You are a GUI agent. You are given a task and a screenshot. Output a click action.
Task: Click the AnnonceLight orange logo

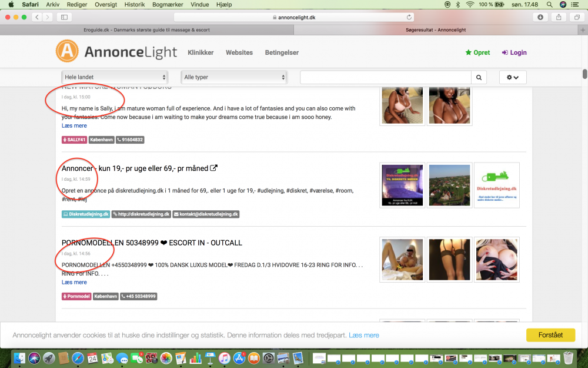pyautogui.click(x=67, y=51)
